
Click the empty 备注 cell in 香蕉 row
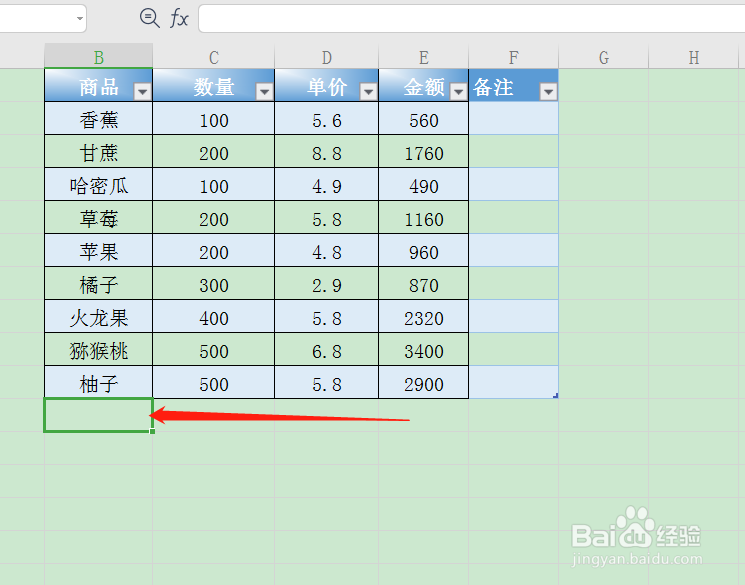click(513, 118)
